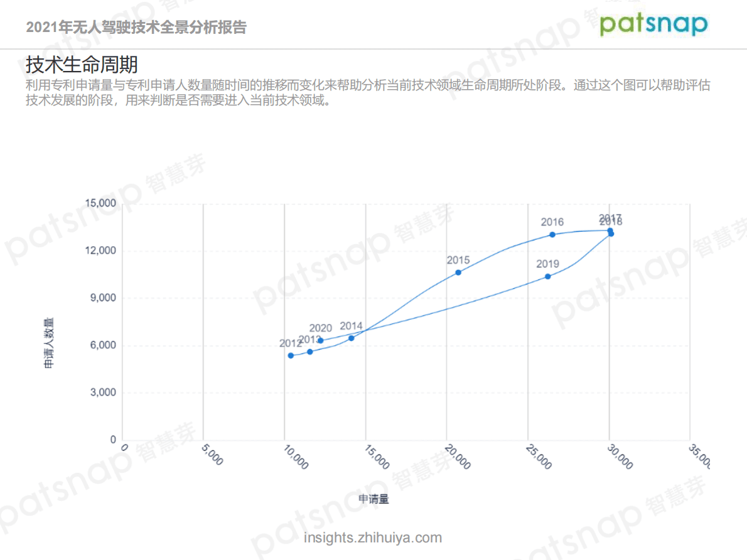Image resolution: width=747 pixels, height=560 pixels.
Task: Click the 2020 data point
Action: pyautogui.click(x=321, y=340)
